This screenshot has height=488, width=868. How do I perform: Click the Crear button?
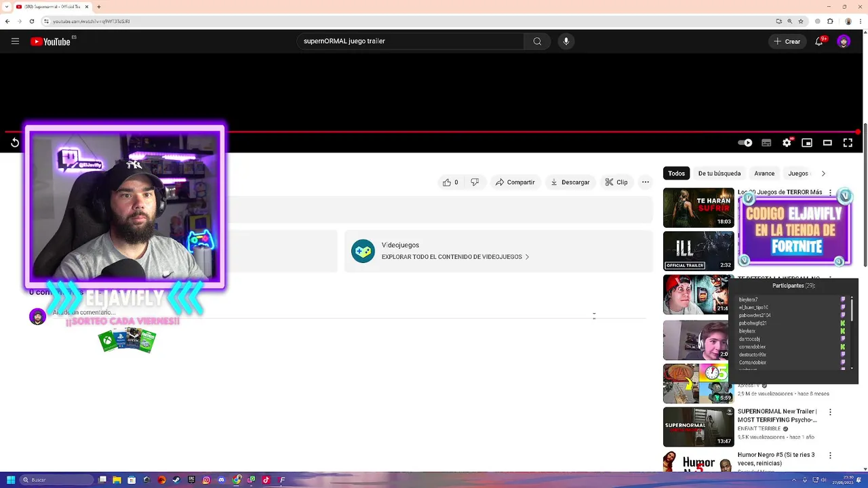tap(787, 41)
